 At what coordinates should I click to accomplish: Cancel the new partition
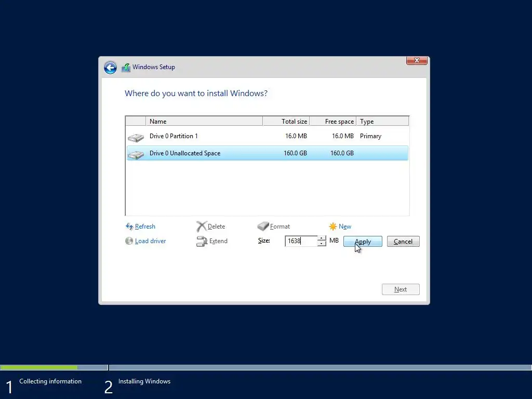coord(403,242)
